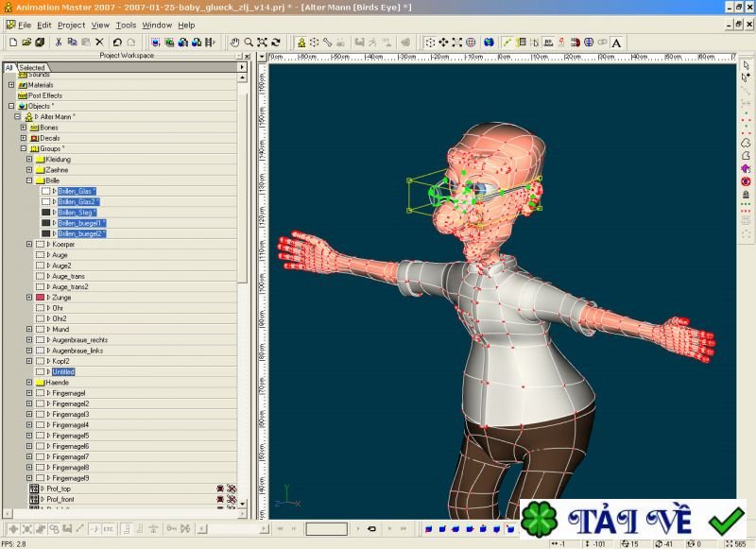Select the Fingernagel5 entry
Viewport: 756px width, 549px height.
click(68, 437)
